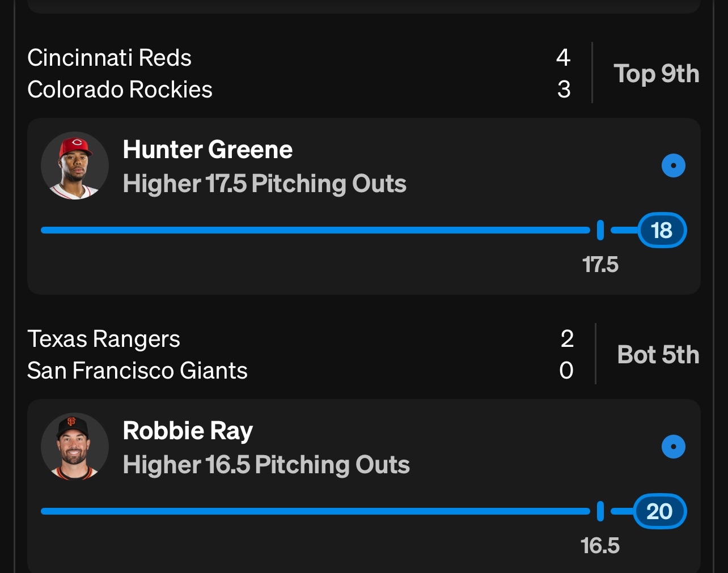Open the Hunter Greene player name

point(208,150)
